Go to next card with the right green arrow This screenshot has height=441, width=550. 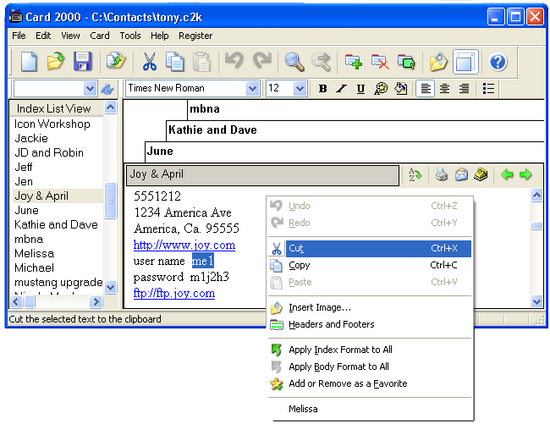click(x=525, y=174)
